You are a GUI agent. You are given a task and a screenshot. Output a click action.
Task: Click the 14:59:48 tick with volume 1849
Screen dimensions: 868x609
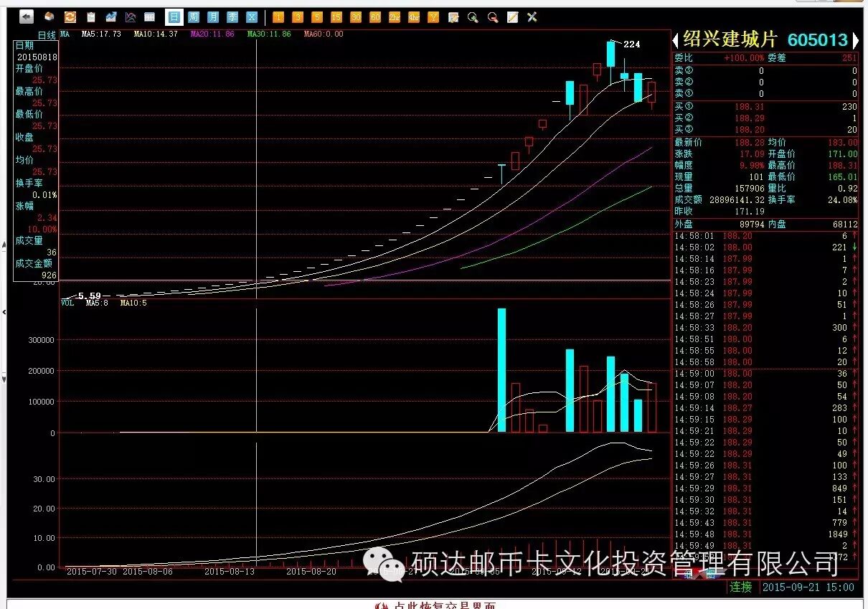(x=765, y=534)
